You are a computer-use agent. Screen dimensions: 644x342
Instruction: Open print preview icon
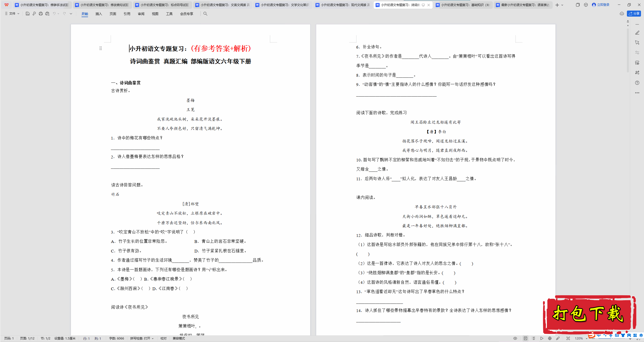pyautogui.click(x=47, y=14)
